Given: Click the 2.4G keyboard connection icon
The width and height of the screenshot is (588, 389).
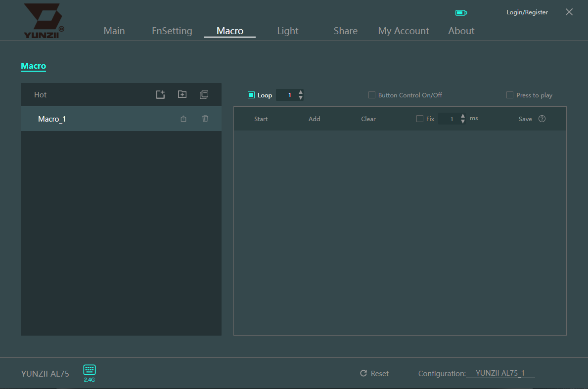Looking at the screenshot, I should pos(90,370).
